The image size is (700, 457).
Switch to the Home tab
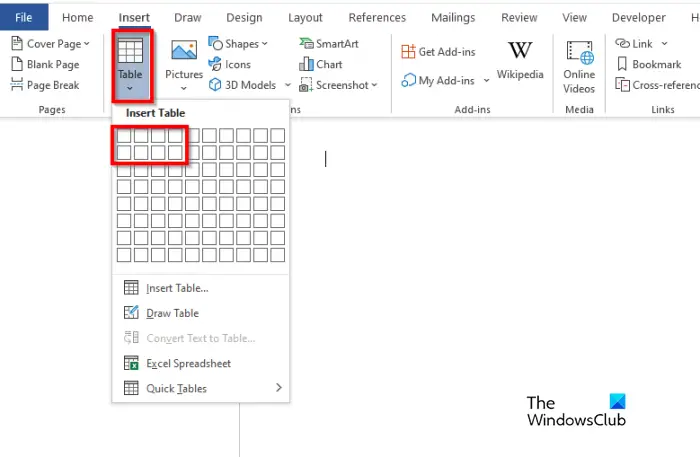point(78,17)
